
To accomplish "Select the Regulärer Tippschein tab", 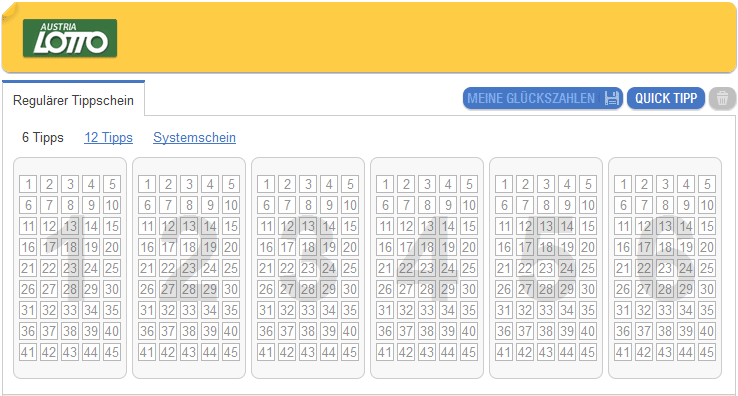I will coord(73,100).
